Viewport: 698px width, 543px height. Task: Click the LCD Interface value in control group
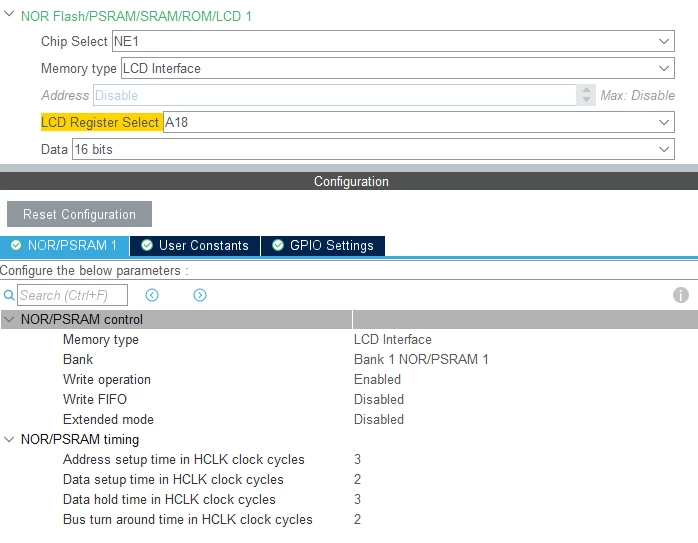393,340
